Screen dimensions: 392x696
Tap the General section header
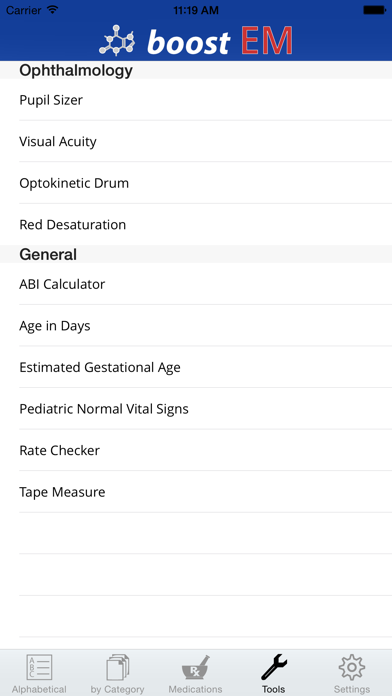[196, 254]
